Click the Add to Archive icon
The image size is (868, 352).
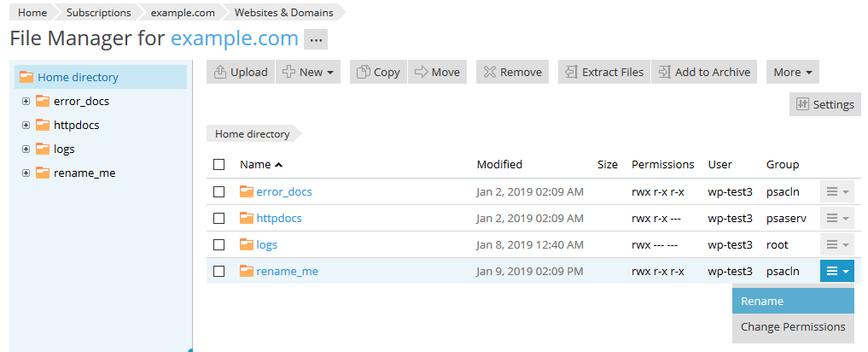(664, 73)
